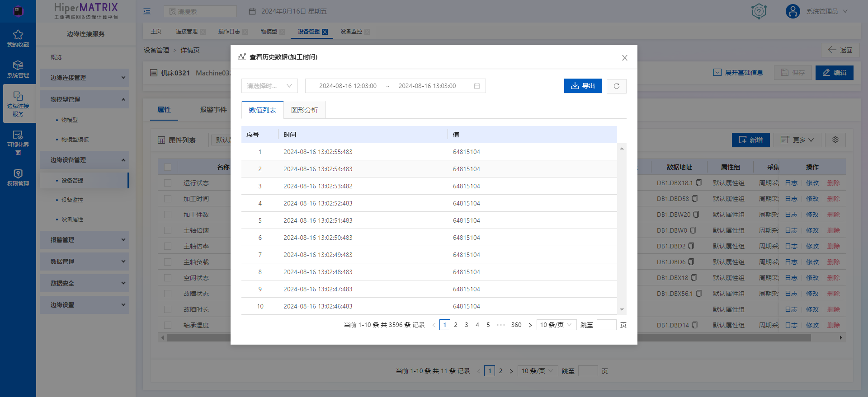Copy address DB1.DBW20 icon
Viewport: 868px width, 397px height.
pyautogui.click(x=696, y=215)
